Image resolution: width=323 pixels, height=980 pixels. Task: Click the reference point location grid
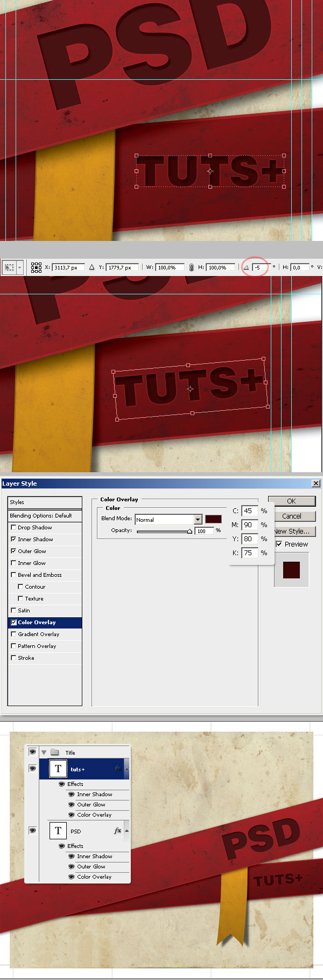click(36, 267)
